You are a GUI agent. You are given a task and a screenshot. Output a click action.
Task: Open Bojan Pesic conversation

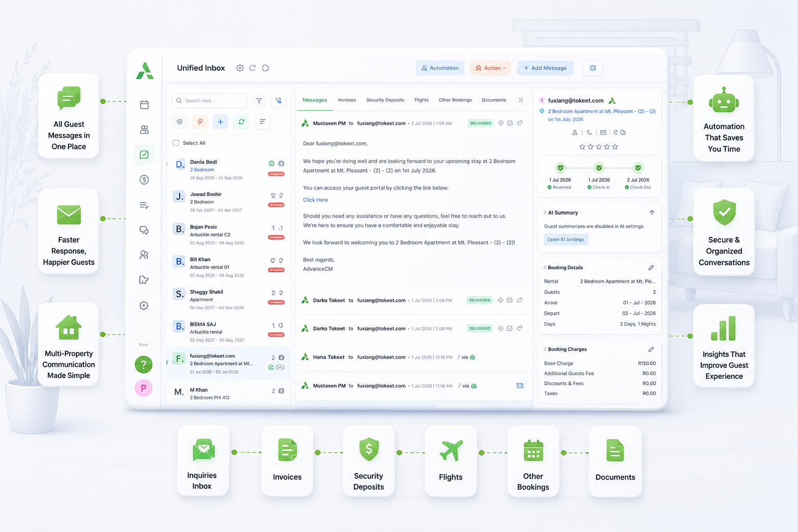229,235
